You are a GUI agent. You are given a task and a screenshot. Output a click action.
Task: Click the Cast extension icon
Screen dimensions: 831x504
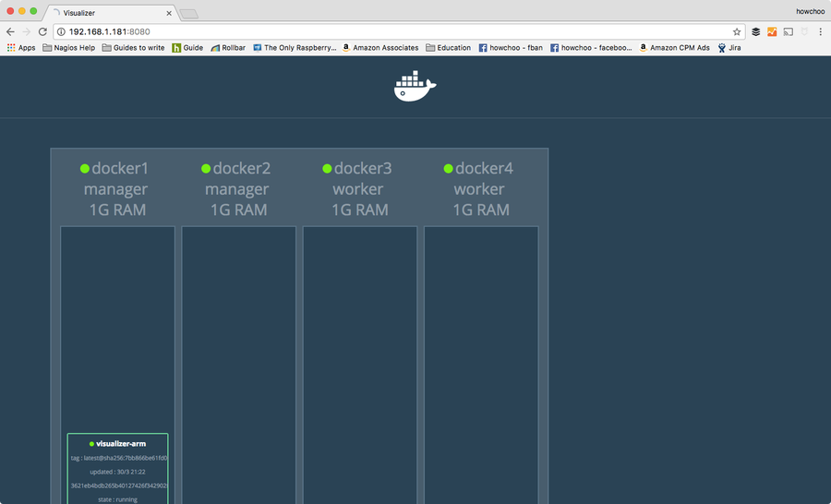click(788, 31)
